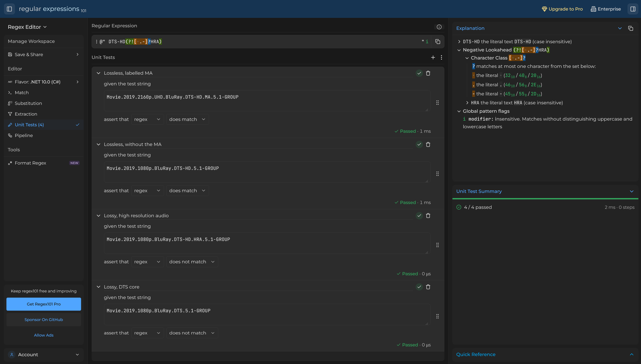This screenshot has width=641, height=364.
Task: Toggle enabled check on 'Lossy, high resolution audio' test
Action: pos(419,216)
